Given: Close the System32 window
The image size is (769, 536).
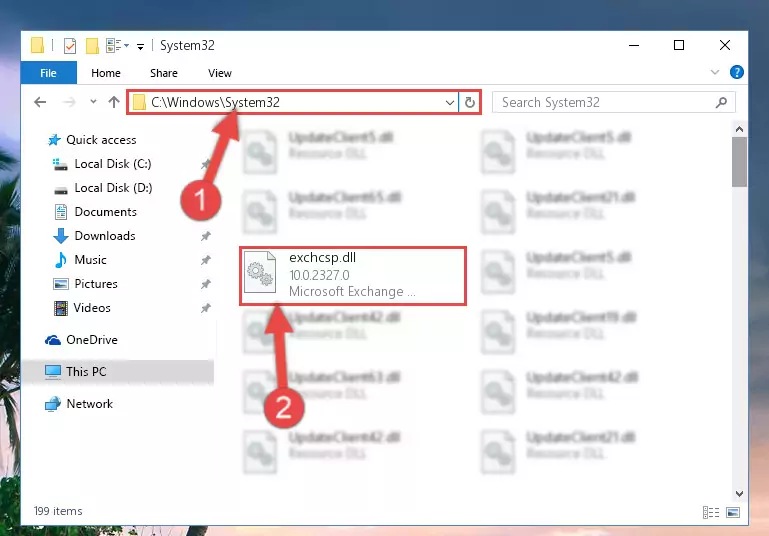Looking at the screenshot, I should 724,46.
